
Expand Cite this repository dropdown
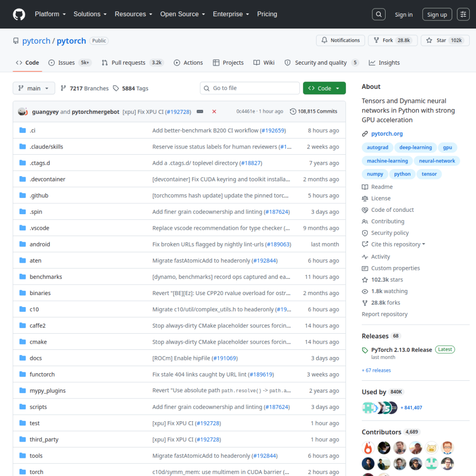(398, 245)
